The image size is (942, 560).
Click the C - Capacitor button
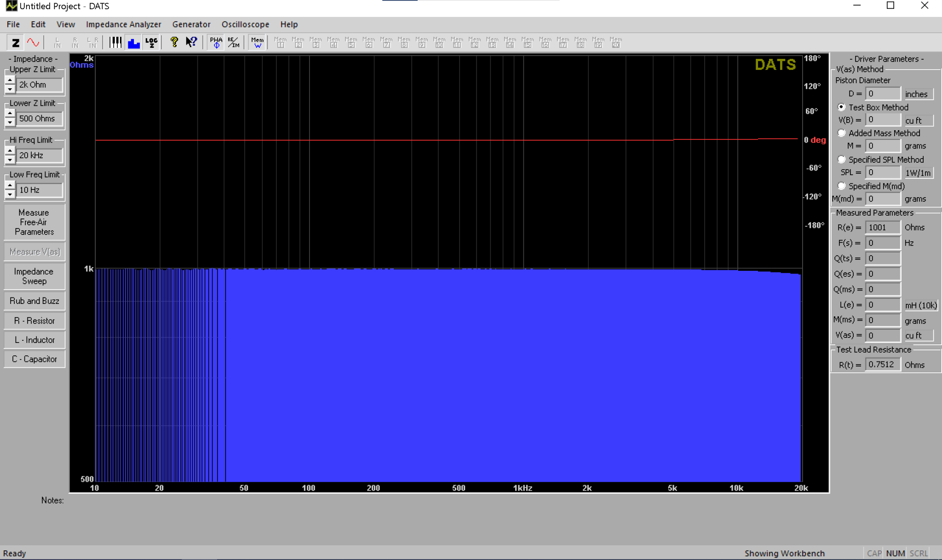[x=34, y=359]
